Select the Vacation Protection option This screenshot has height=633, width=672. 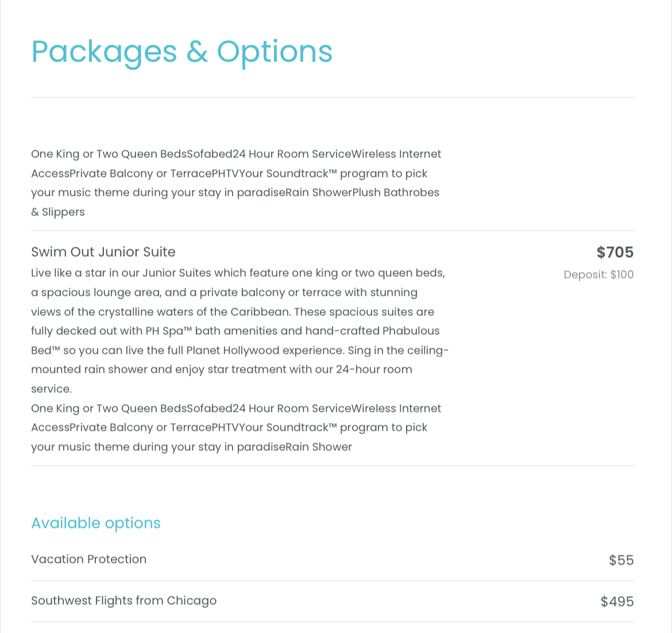89,559
